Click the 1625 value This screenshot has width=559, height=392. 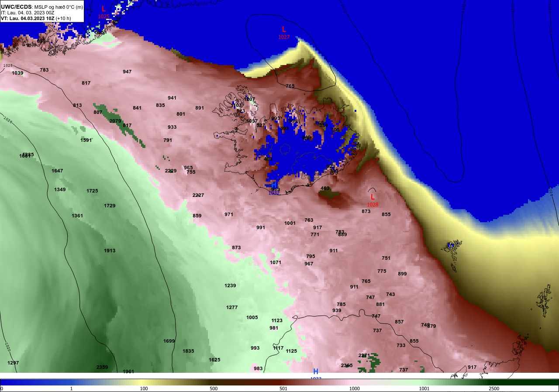pos(214,360)
